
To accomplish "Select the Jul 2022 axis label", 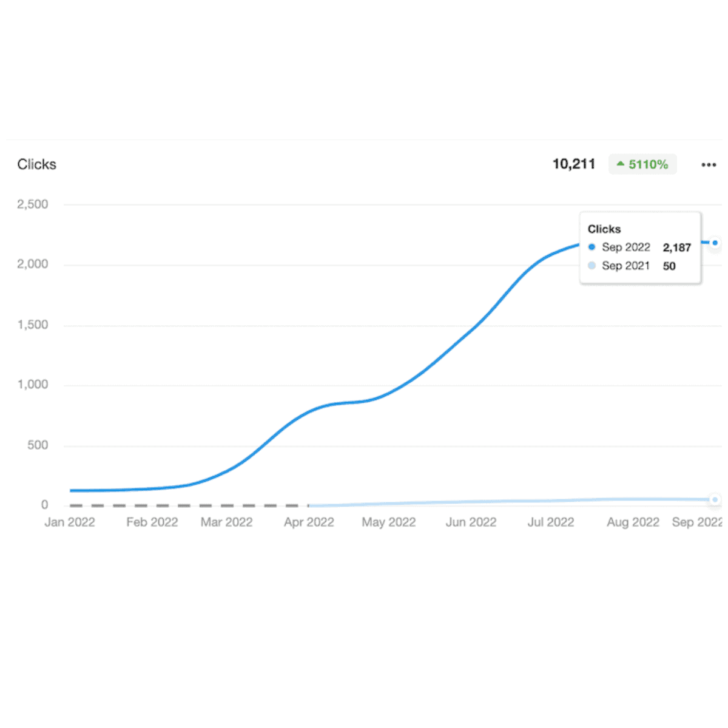I will point(551,522).
